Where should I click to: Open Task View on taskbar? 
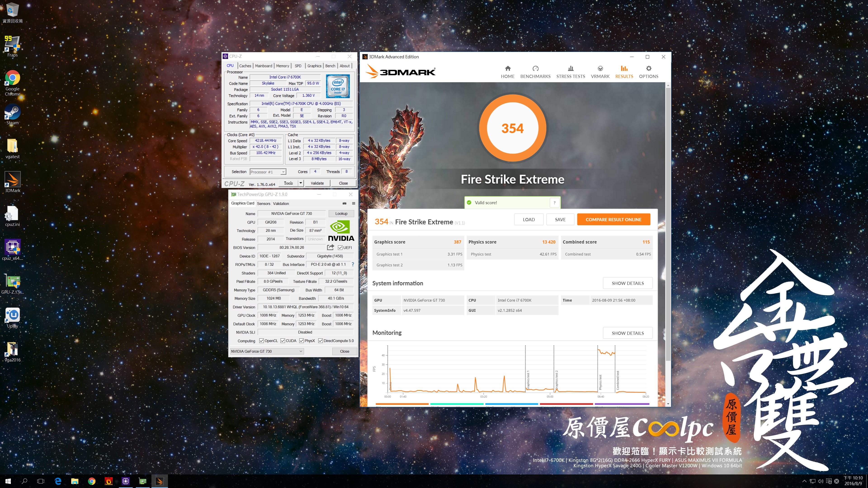click(x=41, y=481)
